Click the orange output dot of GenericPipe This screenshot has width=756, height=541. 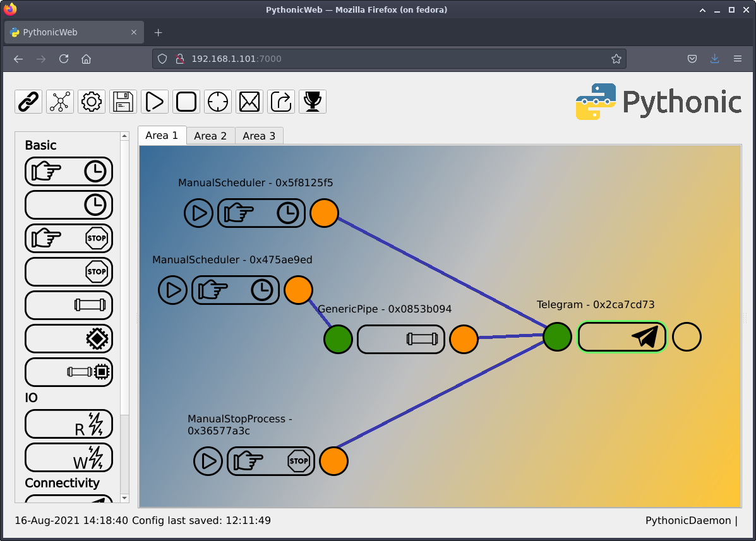click(x=464, y=339)
